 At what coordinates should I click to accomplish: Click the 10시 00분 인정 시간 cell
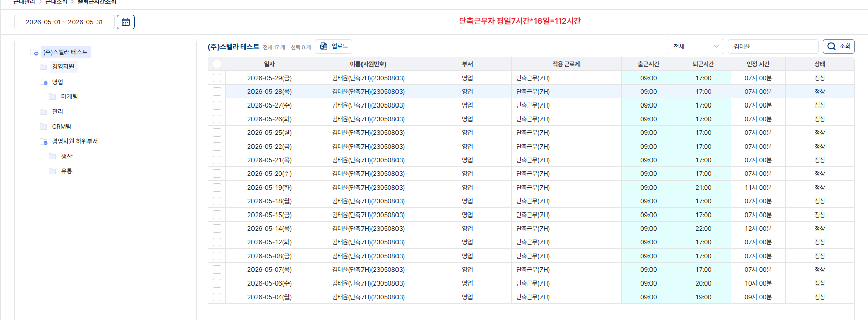758,283
